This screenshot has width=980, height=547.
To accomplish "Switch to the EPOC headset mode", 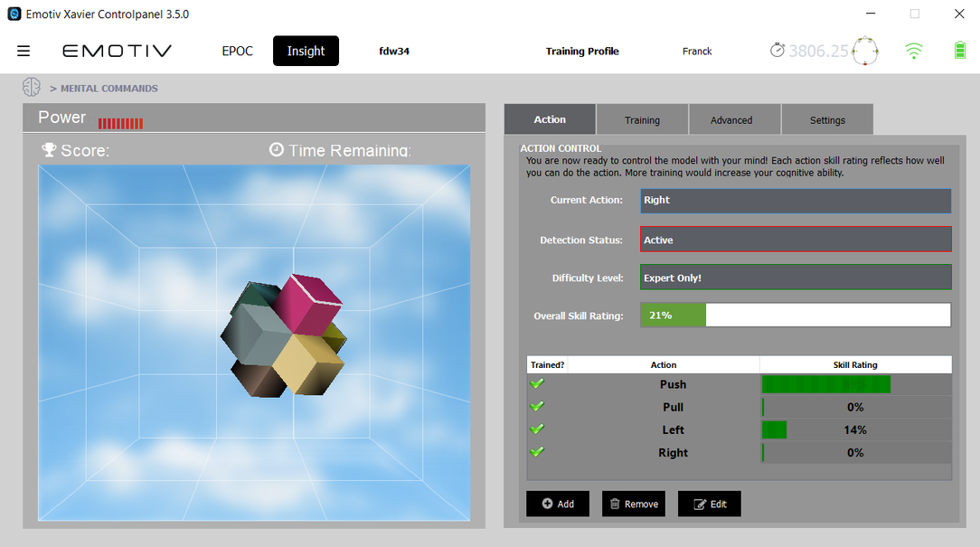I will (238, 51).
